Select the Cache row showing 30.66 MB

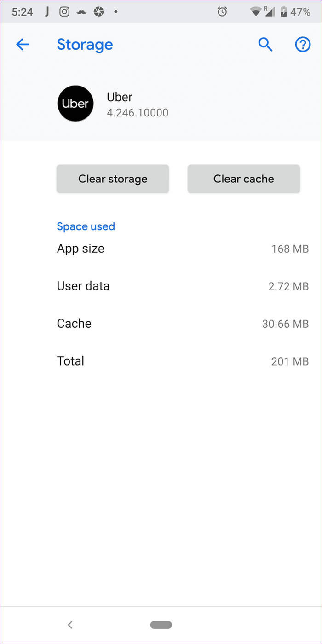(x=183, y=324)
